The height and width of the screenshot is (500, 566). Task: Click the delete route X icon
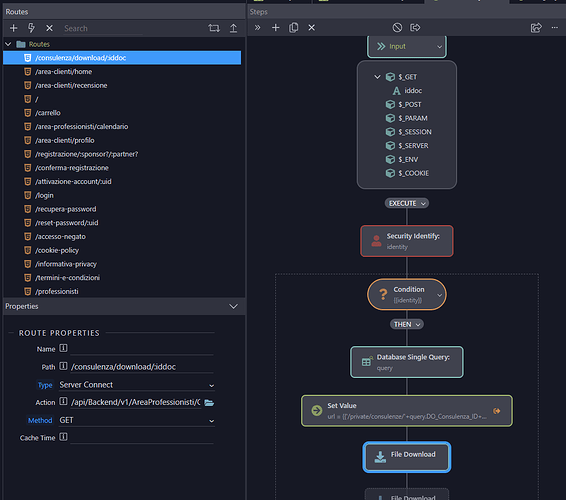click(49, 28)
